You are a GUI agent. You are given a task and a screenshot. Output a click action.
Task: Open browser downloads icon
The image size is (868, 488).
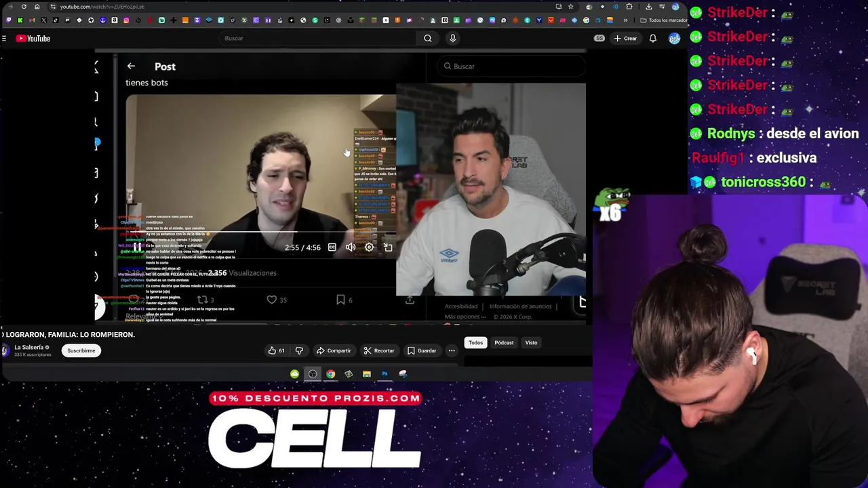649,7
